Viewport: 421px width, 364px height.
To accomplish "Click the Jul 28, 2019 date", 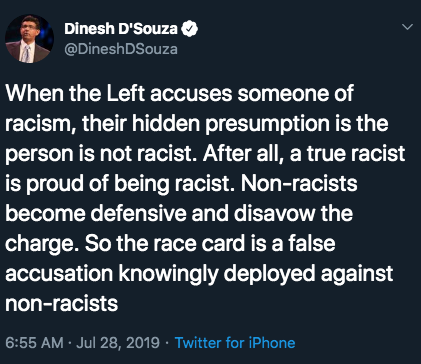I will (x=118, y=343).
